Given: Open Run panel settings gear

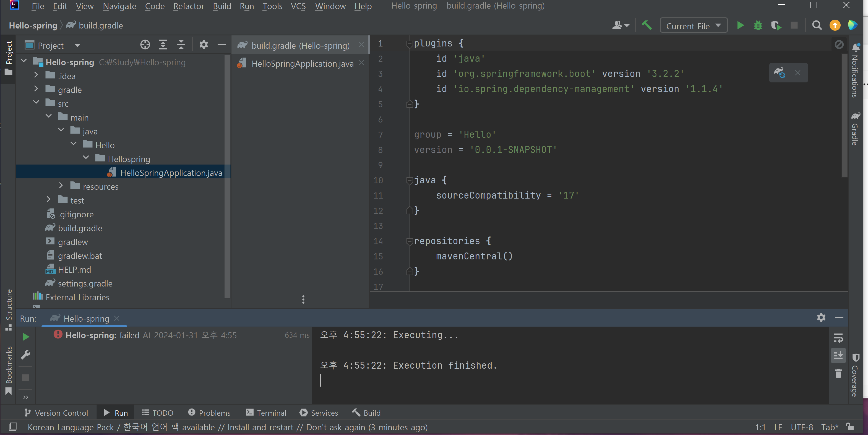Looking at the screenshot, I should 821,317.
